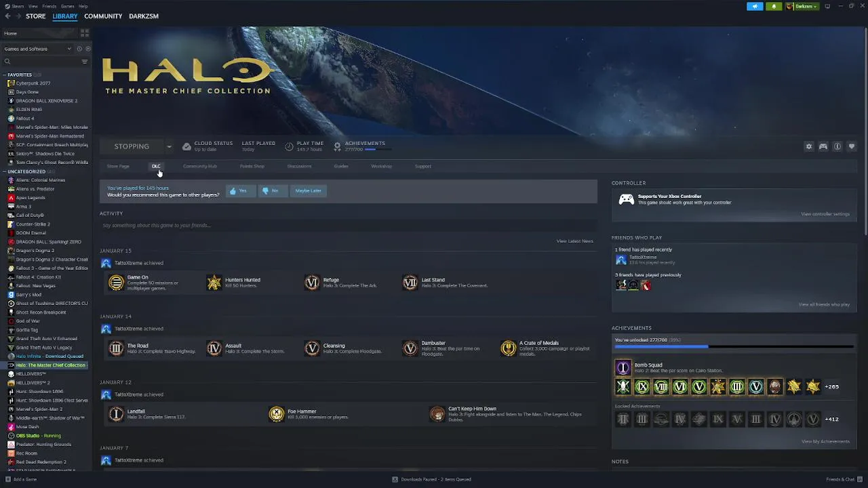Screen dimensions: 868x488
Task: Open the announcements megaphone button
Action: click(x=755, y=6)
